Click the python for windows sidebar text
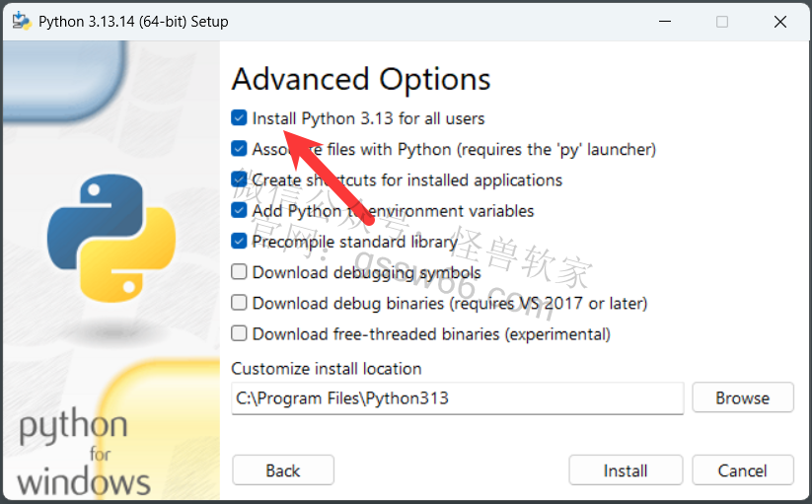 point(84,452)
